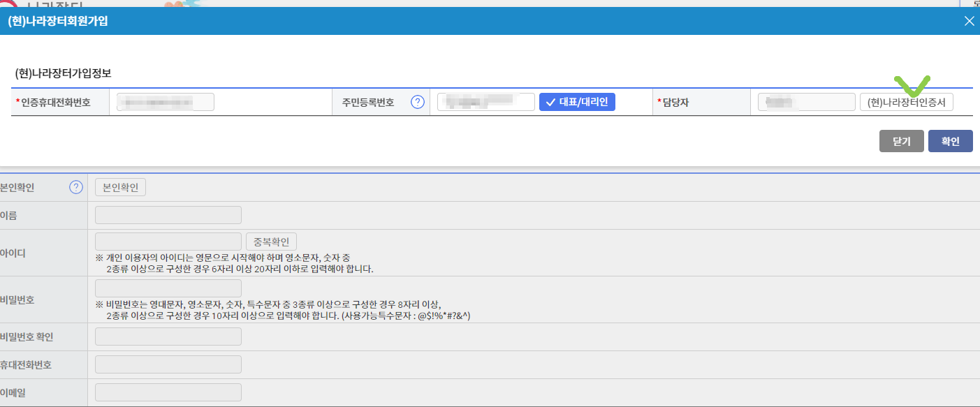Focus the 비밀번호 input field

168,288
